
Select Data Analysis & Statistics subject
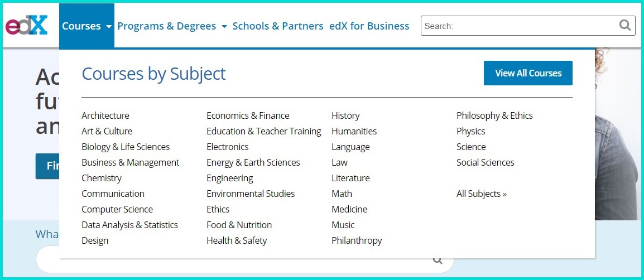[129, 225]
